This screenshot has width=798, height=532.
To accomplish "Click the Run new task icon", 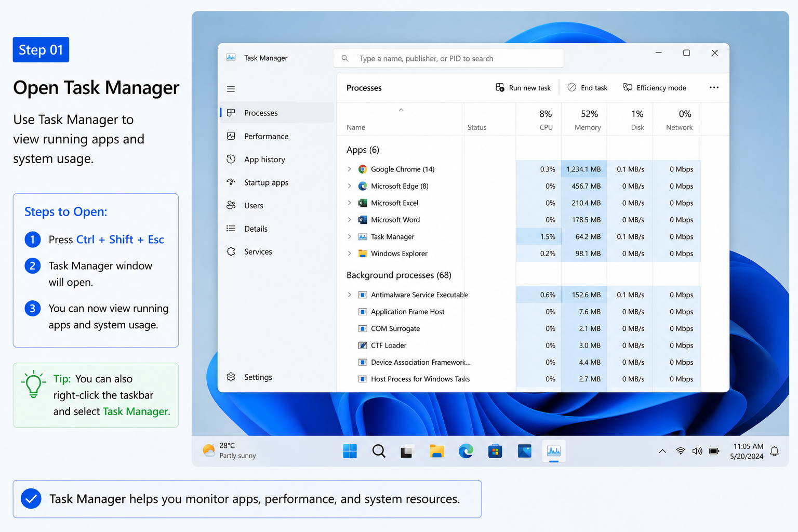I will point(500,87).
